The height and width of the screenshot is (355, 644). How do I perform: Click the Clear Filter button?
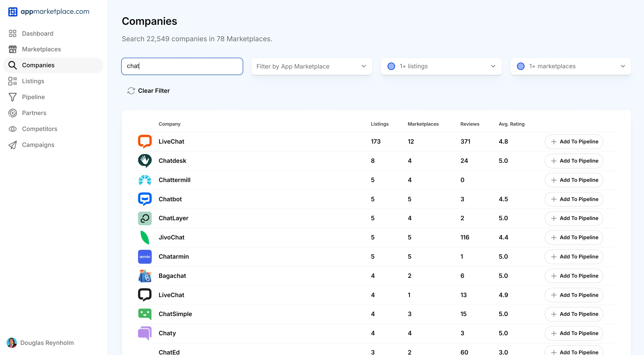(148, 91)
